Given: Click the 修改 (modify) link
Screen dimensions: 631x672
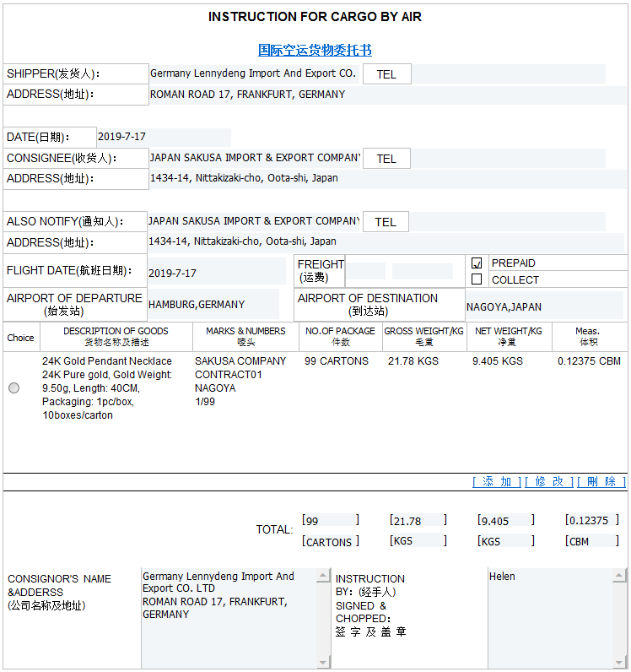Looking at the screenshot, I should 549,481.
